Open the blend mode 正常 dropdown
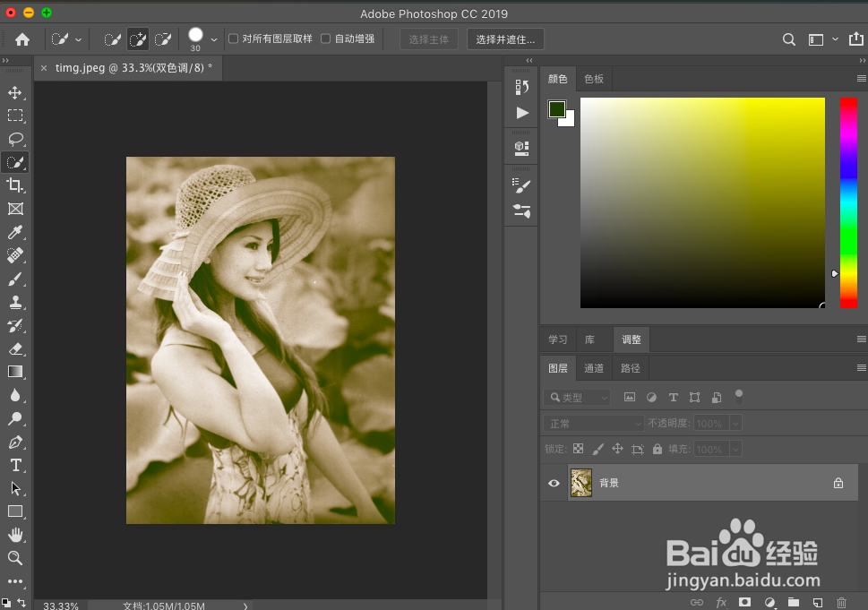868x610 pixels. click(x=593, y=424)
